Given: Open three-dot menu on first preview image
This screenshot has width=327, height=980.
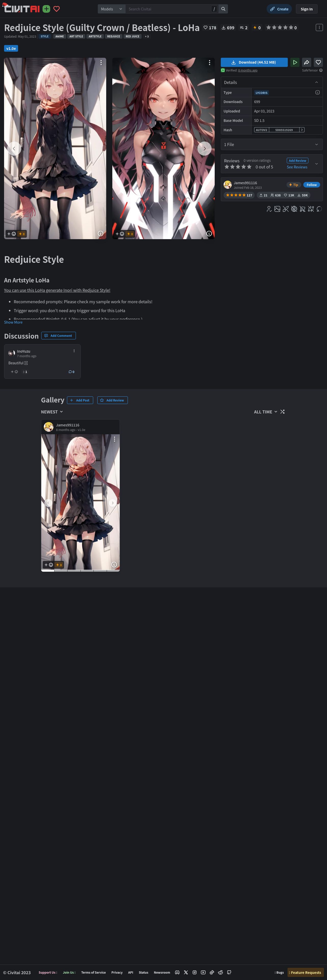Looking at the screenshot, I should click(x=101, y=62).
